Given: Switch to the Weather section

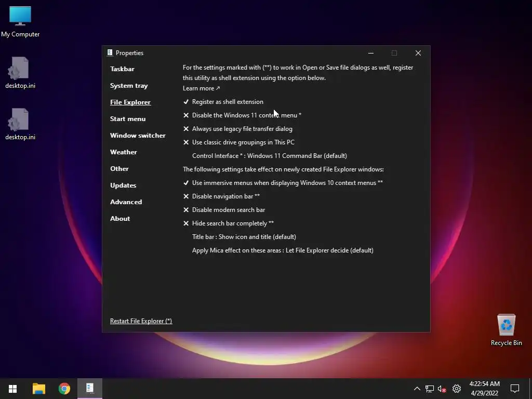Looking at the screenshot, I should [124, 152].
